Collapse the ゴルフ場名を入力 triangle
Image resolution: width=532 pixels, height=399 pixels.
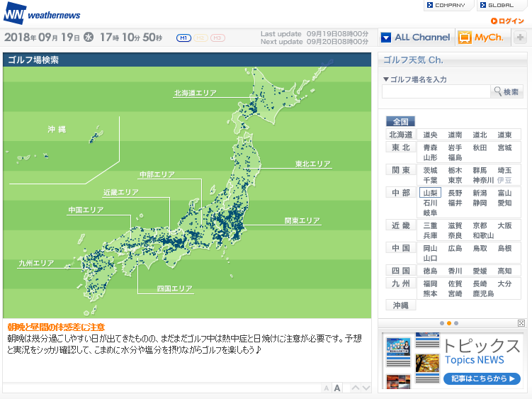(386, 79)
